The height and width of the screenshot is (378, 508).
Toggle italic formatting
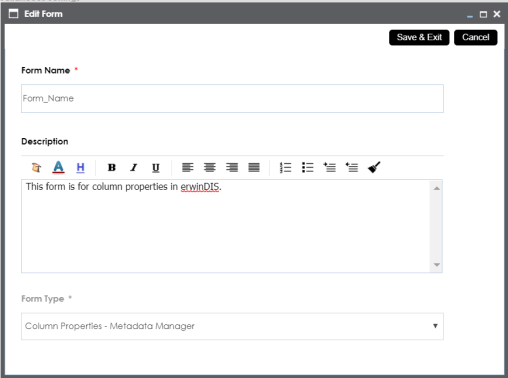(x=134, y=167)
